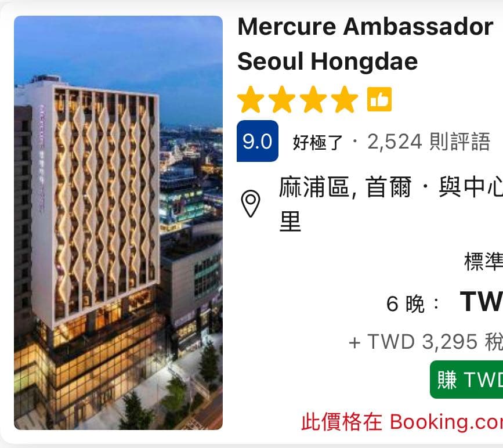Click the map pin location icon
503x448 pixels.
pyautogui.click(x=251, y=204)
